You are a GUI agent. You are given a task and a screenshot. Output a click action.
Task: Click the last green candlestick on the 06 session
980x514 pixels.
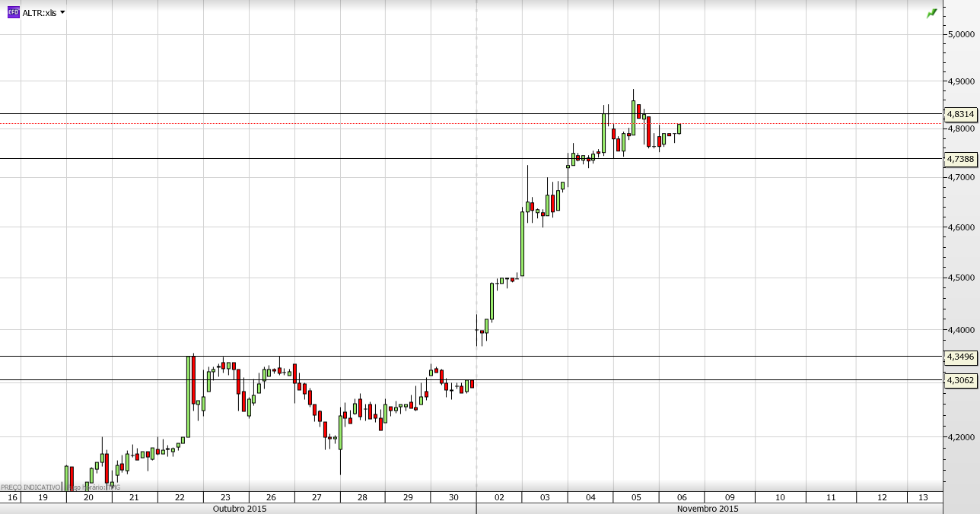click(679, 128)
